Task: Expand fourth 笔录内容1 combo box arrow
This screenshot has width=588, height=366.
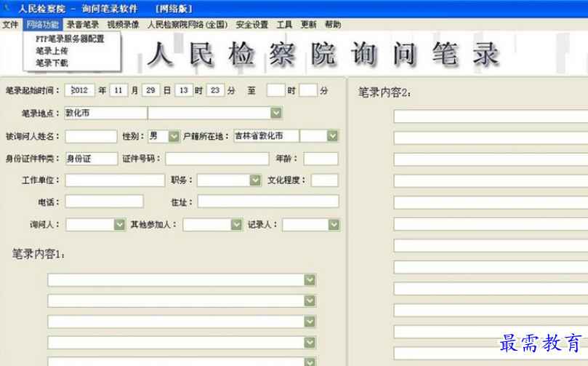Action: (x=310, y=343)
